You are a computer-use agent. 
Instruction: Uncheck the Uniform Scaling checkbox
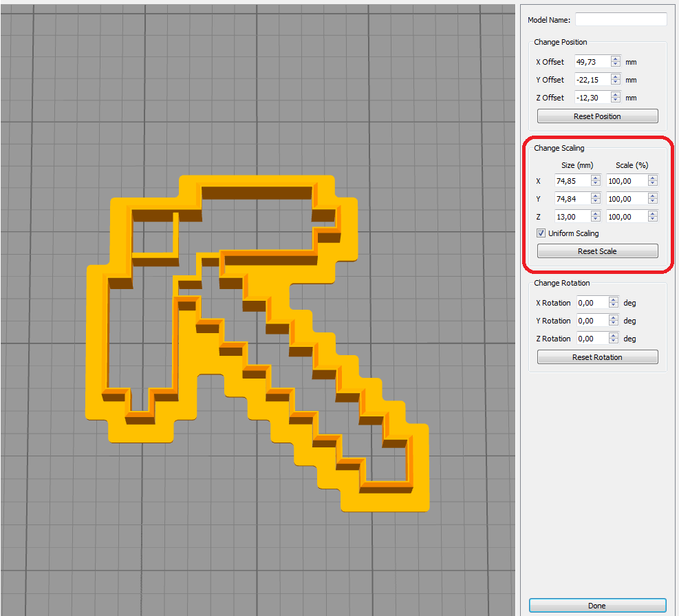pyautogui.click(x=541, y=233)
